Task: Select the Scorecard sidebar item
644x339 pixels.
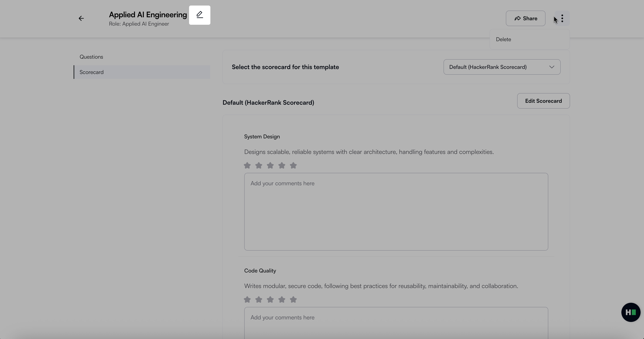Action: pyautogui.click(x=92, y=72)
